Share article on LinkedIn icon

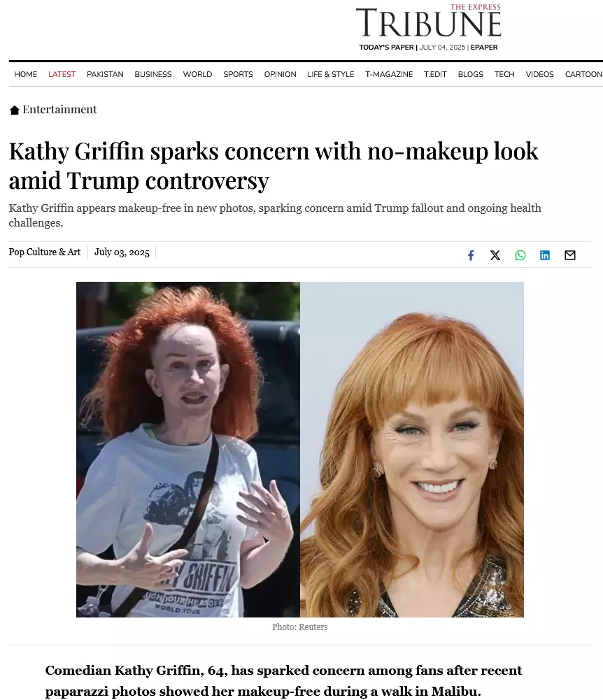click(x=544, y=255)
